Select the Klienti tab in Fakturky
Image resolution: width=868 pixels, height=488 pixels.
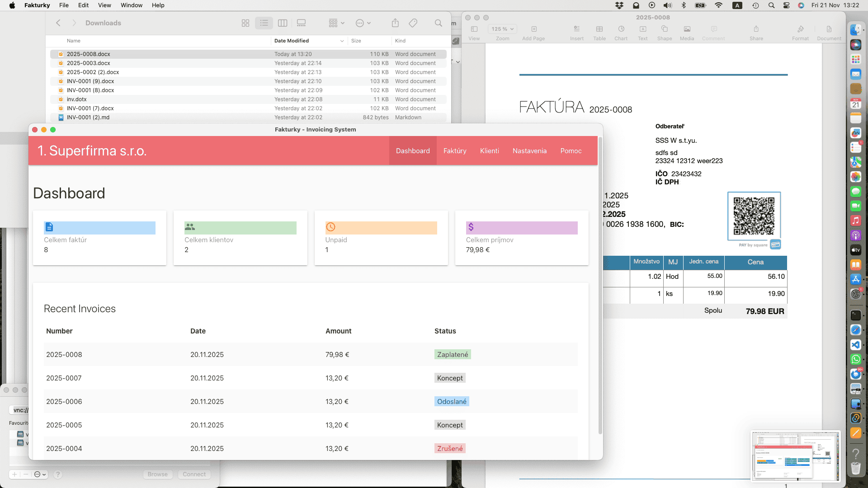[490, 151]
